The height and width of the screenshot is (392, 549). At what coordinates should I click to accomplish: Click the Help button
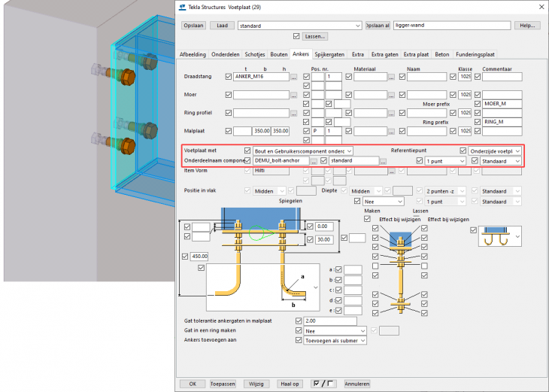[527, 26]
